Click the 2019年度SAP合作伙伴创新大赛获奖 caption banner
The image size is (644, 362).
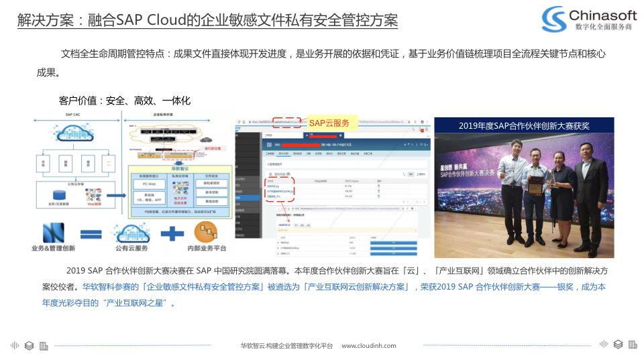tap(524, 125)
